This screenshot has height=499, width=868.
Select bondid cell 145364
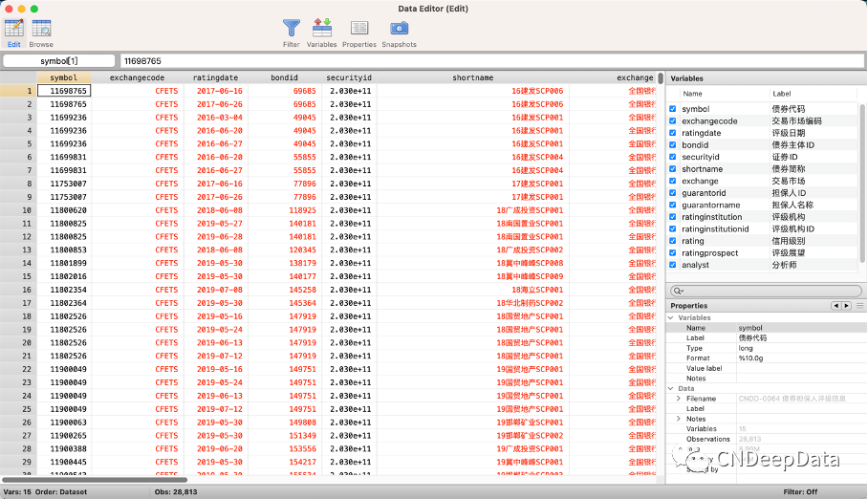coord(285,303)
